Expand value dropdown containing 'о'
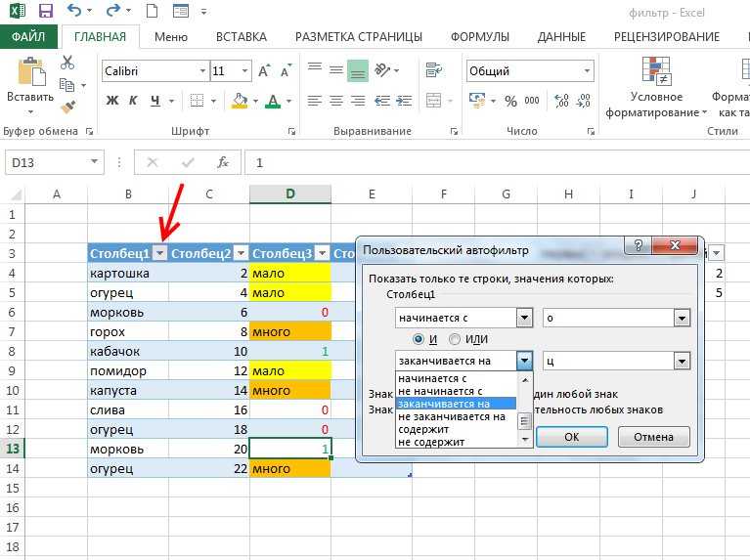This screenshot has width=750, height=560. point(682,318)
